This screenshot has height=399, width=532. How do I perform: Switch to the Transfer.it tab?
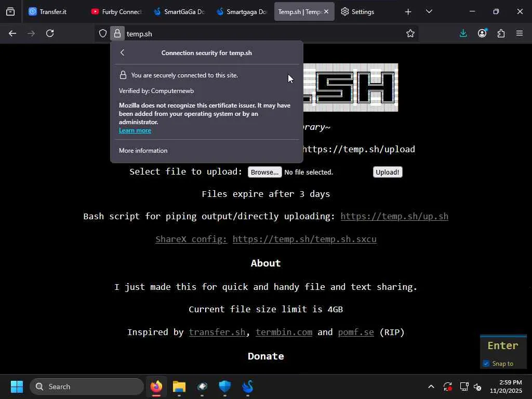point(53,11)
